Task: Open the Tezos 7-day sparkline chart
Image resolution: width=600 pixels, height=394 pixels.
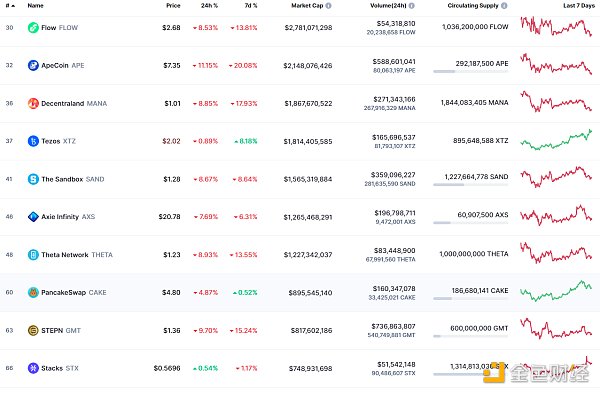Action: click(x=556, y=140)
